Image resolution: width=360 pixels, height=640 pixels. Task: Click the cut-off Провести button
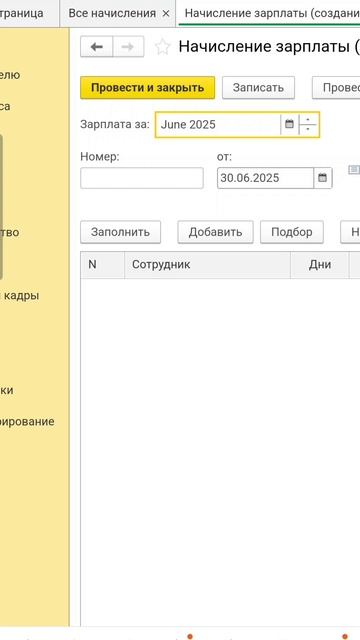coord(336,88)
